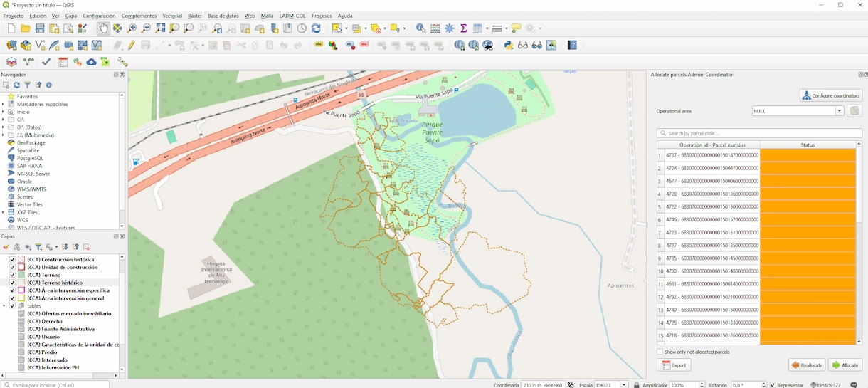868x388 pixels.
Task: Uncheck (CCA) Unidad de construcción layer
Action: (x=12, y=267)
